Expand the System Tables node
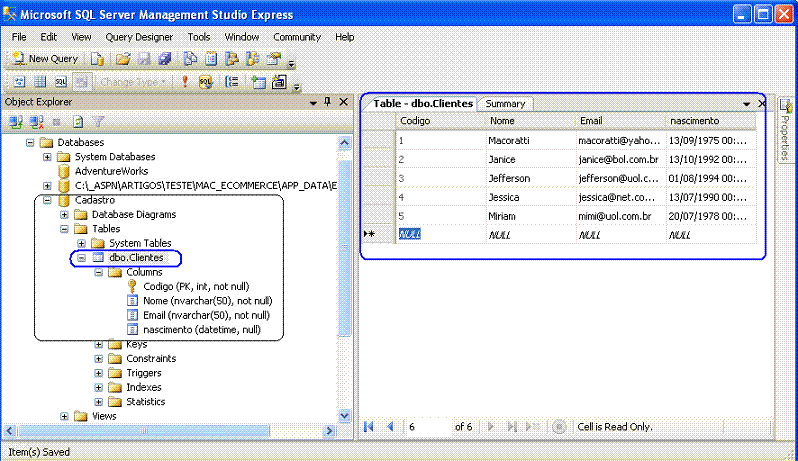The height and width of the screenshot is (461, 798). click(81, 243)
